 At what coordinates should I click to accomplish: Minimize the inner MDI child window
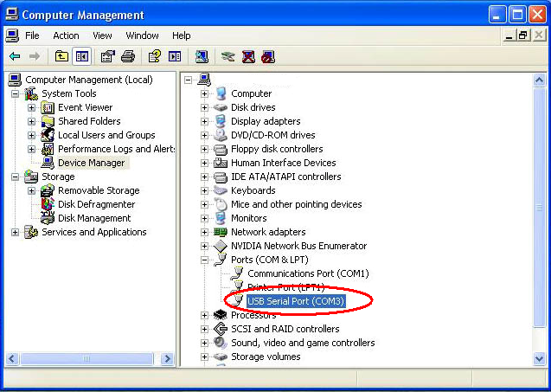pos(509,35)
